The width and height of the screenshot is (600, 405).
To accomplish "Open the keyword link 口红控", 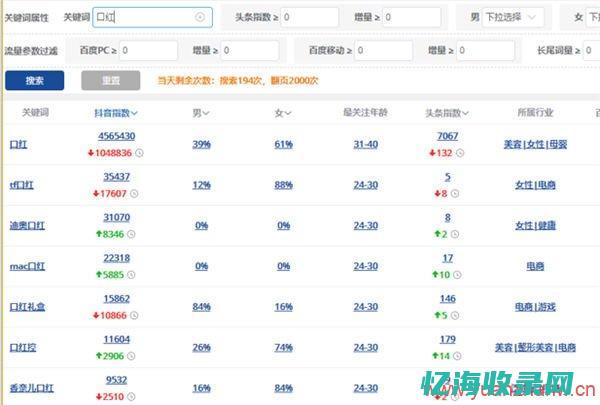I will coord(23,347).
